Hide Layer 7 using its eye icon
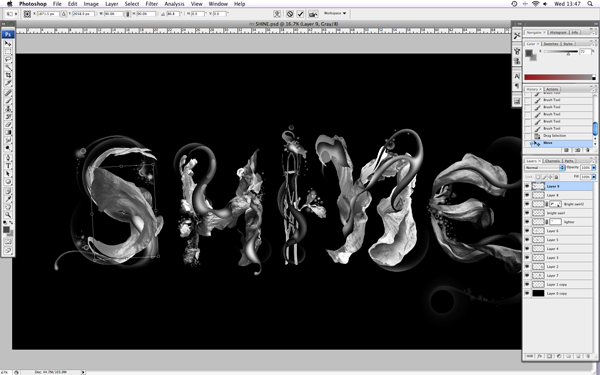The width and height of the screenshot is (600, 375). (527, 276)
